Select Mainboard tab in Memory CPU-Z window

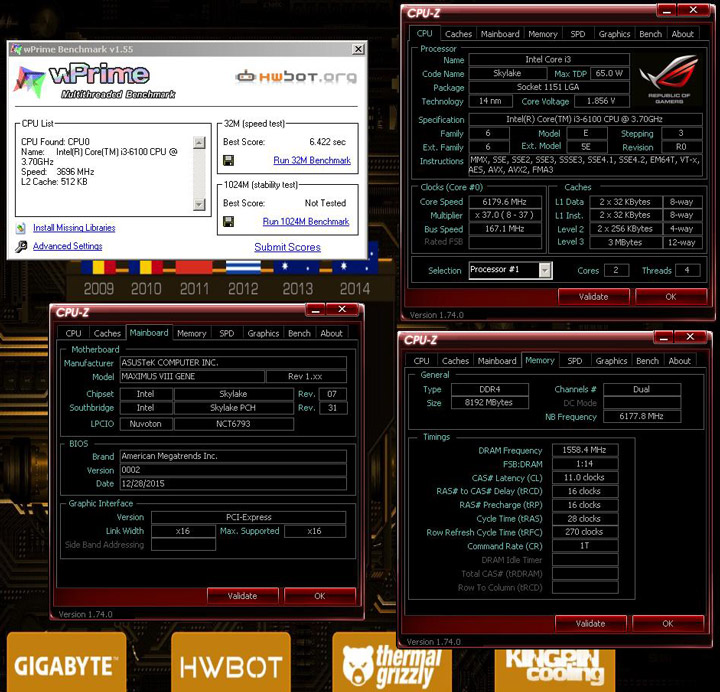click(497, 361)
